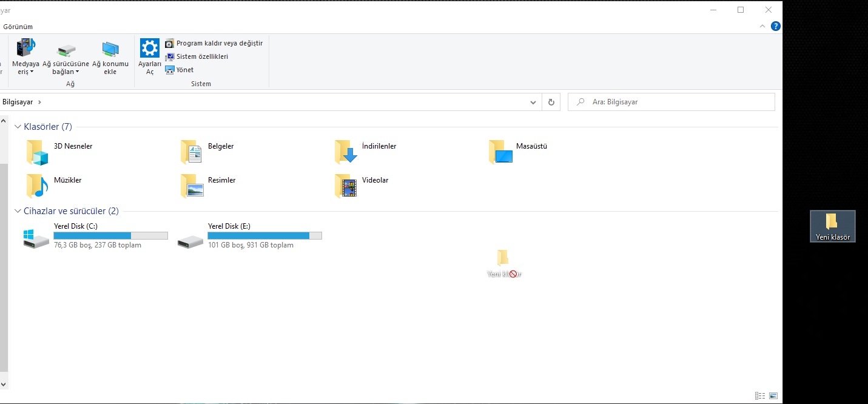Switch to large icons view in status bar
Screen dimensions: 868x404
(x=773, y=396)
